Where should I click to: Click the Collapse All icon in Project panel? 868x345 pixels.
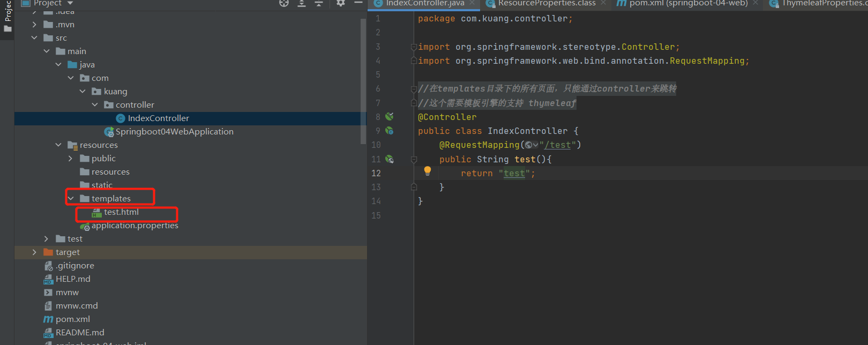pos(319,3)
